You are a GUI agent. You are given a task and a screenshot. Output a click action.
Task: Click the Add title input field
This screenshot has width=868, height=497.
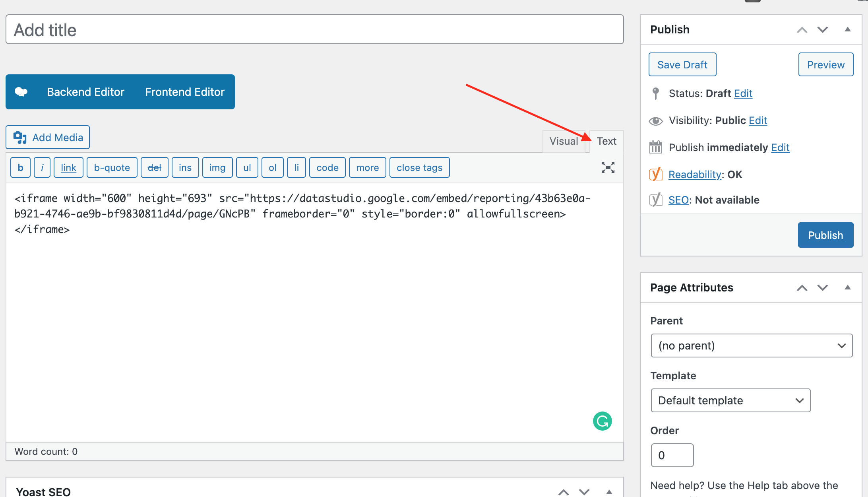click(314, 30)
